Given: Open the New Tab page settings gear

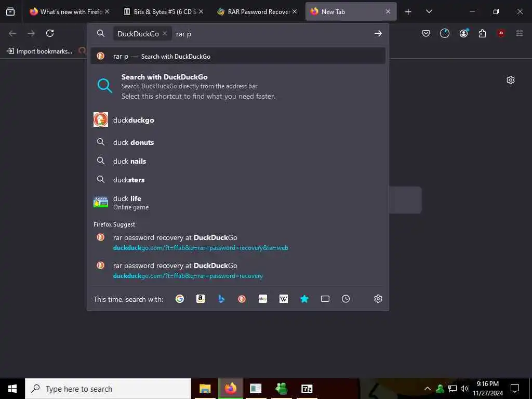Looking at the screenshot, I should point(511,80).
